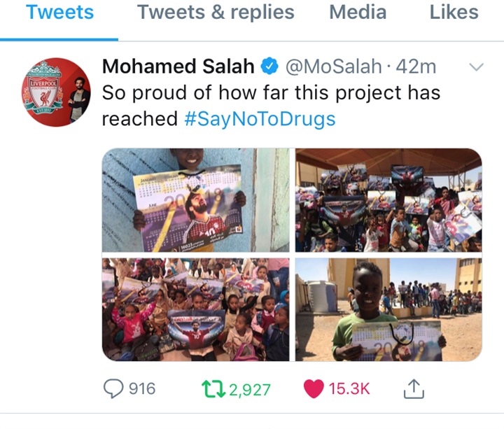
Task: Click the green retweet arrows icon
Action: (213, 389)
